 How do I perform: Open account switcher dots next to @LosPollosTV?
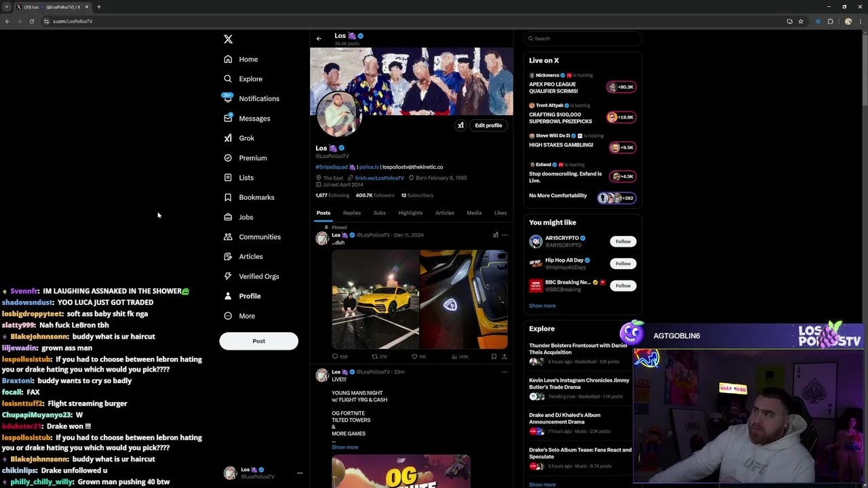point(300,473)
